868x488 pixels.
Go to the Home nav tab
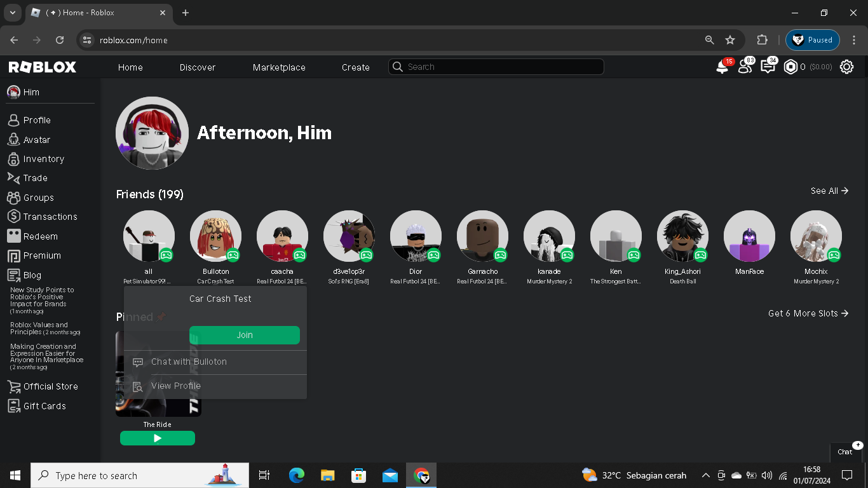130,67
